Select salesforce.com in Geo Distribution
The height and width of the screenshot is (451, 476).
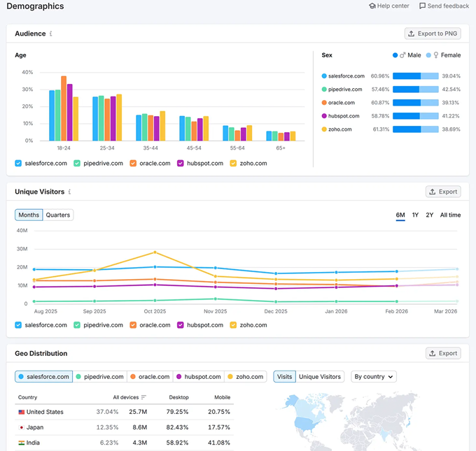(x=43, y=376)
